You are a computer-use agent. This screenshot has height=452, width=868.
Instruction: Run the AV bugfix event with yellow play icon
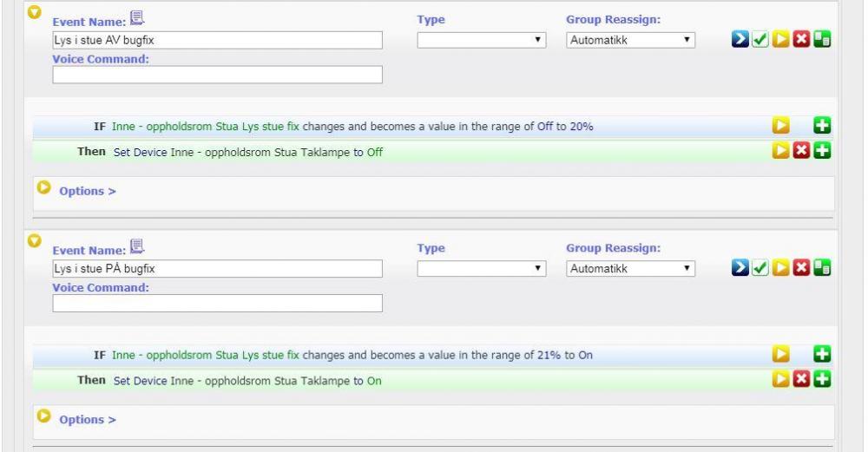point(779,41)
